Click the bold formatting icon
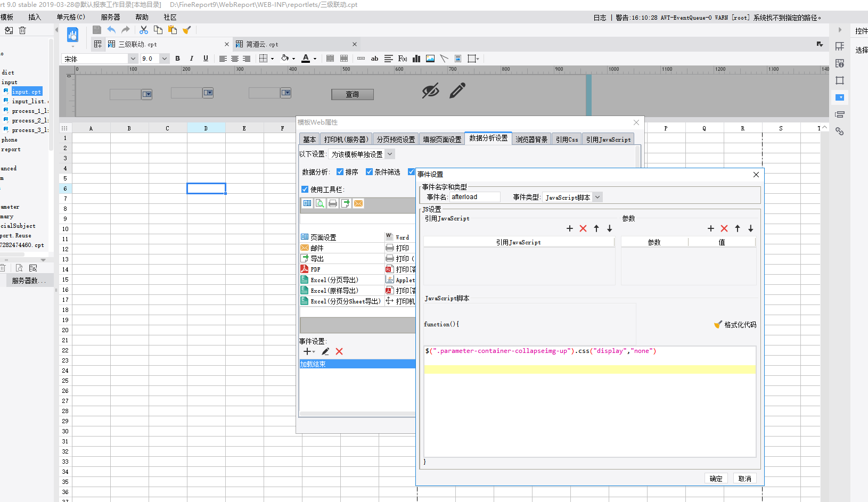The width and height of the screenshot is (868, 502). [x=177, y=59]
